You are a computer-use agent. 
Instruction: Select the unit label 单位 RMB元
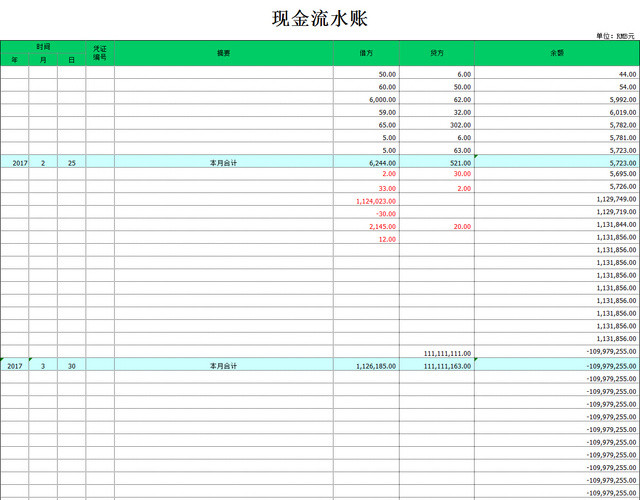pyautogui.click(x=615, y=36)
